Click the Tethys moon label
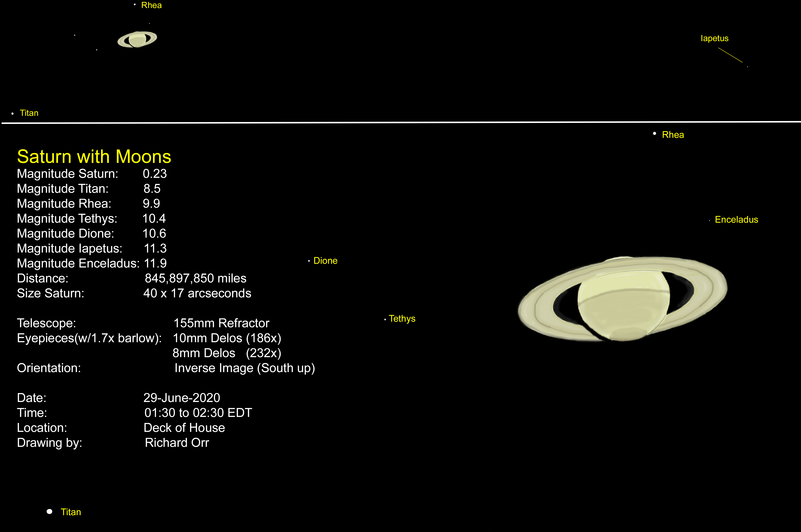 coord(402,319)
